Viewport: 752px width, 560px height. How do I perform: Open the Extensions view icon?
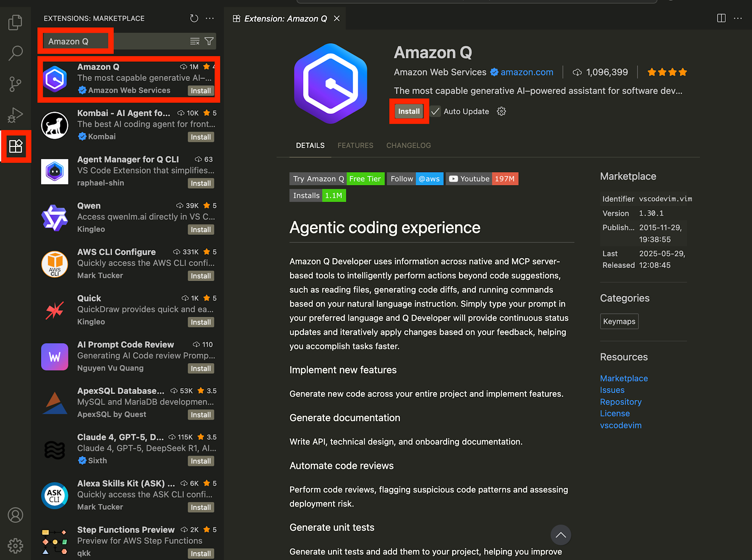point(16,146)
